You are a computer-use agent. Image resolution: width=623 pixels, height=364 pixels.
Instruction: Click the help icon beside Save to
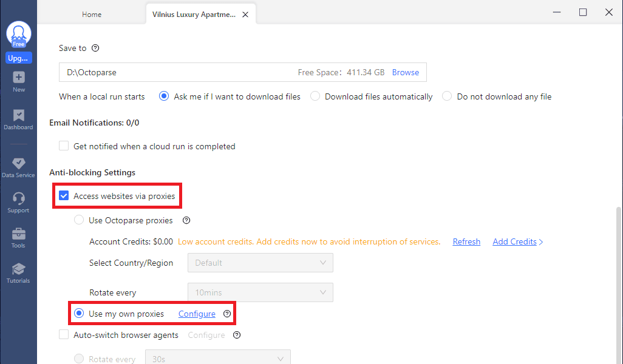point(95,48)
